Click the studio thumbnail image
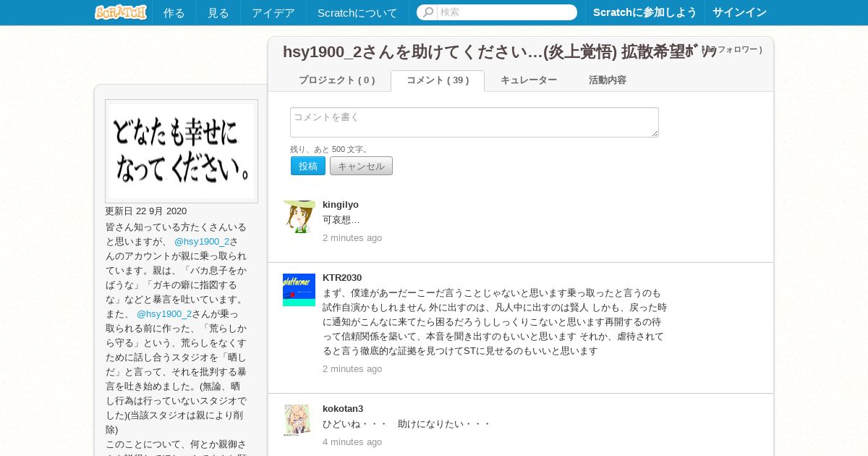This screenshot has width=868, height=456. coord(182,151)
